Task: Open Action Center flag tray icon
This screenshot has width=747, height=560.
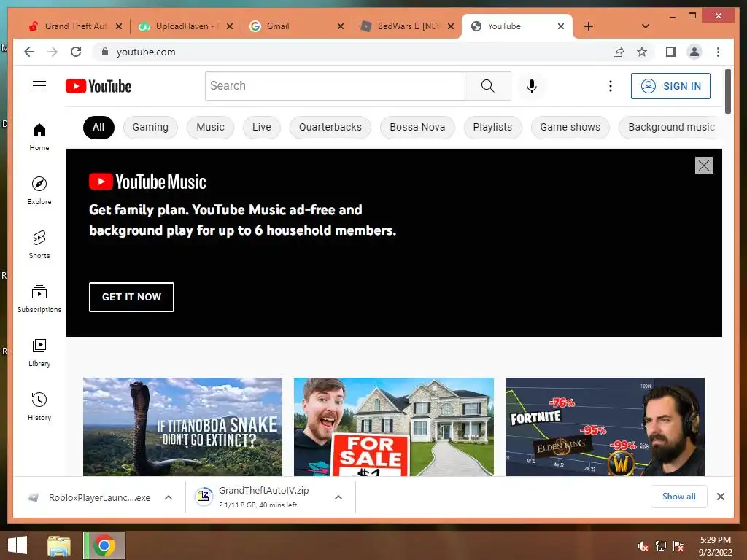Action: [678, 546]
